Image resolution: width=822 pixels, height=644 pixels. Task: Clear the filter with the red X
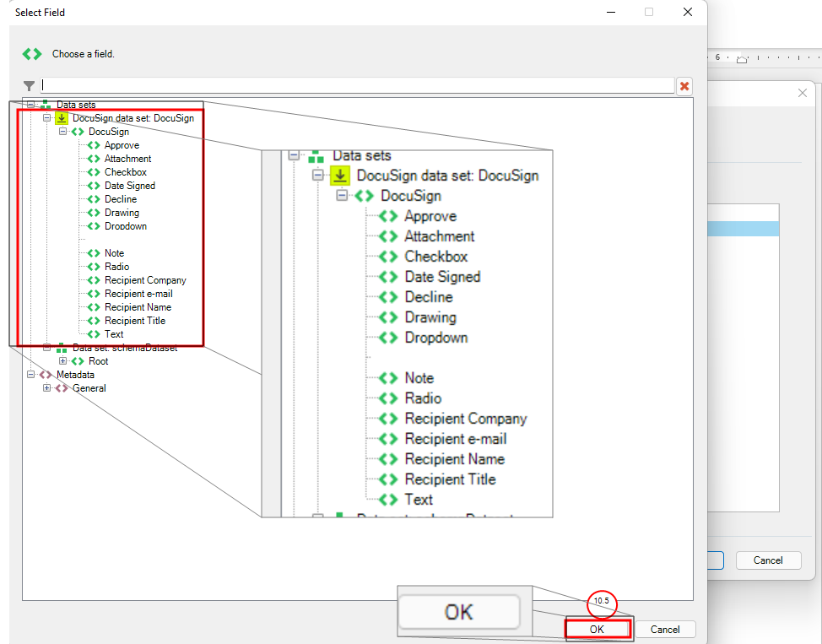coord(684,86)
